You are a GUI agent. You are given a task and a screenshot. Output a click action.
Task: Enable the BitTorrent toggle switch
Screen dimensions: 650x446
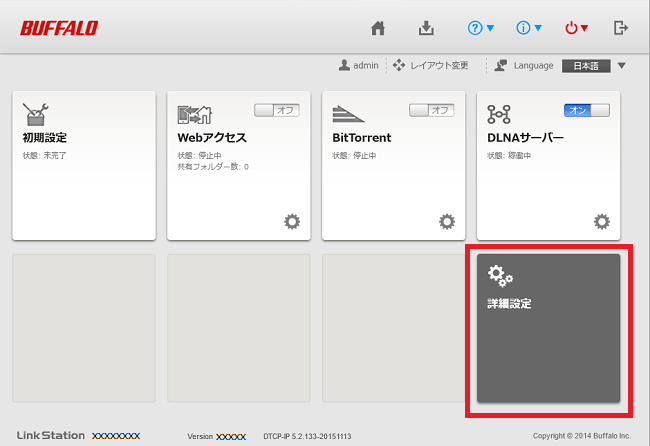point(431,110)
